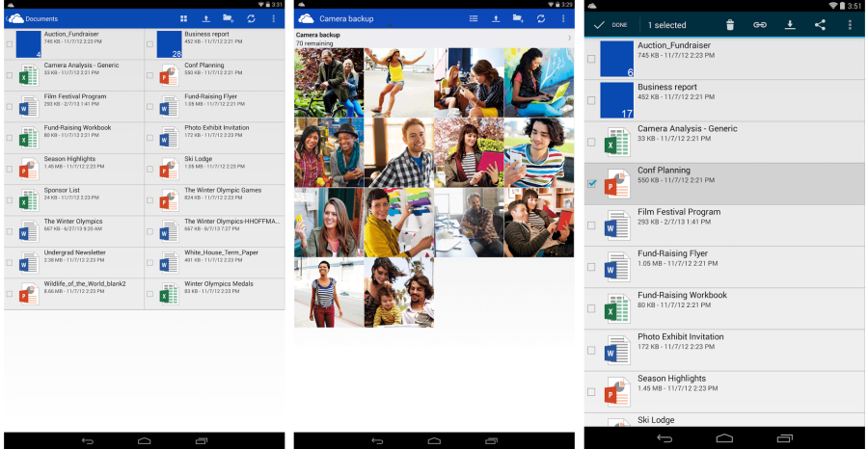Open Winter Olympics Medals Excel file icon

coord(169,294)
